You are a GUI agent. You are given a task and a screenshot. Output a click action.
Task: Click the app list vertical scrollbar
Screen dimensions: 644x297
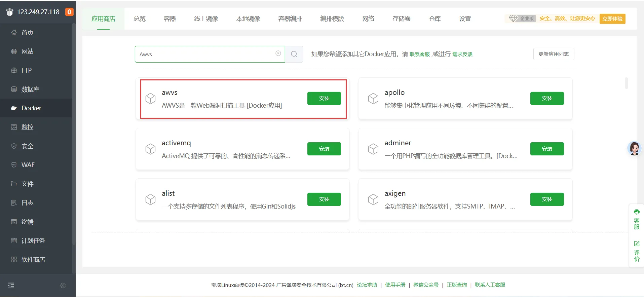627,83
